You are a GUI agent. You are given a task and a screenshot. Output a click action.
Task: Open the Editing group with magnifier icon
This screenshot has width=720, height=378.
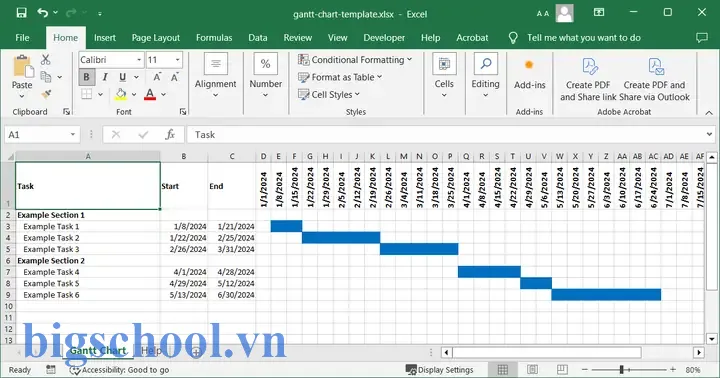pyautogui.click(x=485, y=76)
